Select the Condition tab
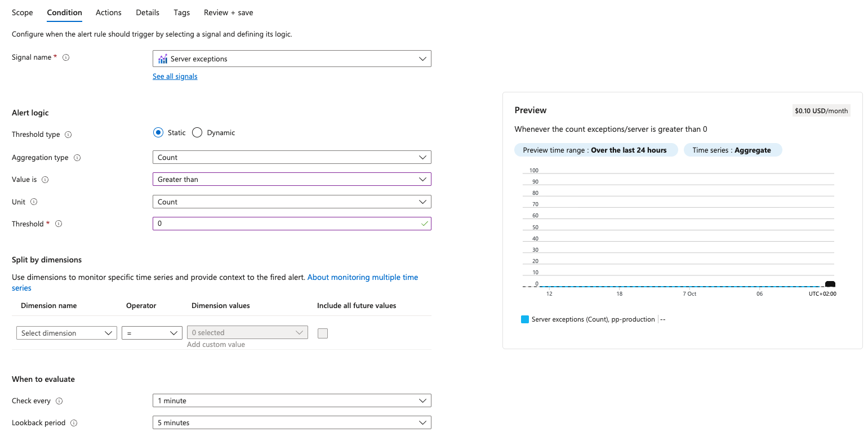 coord(65,12)
